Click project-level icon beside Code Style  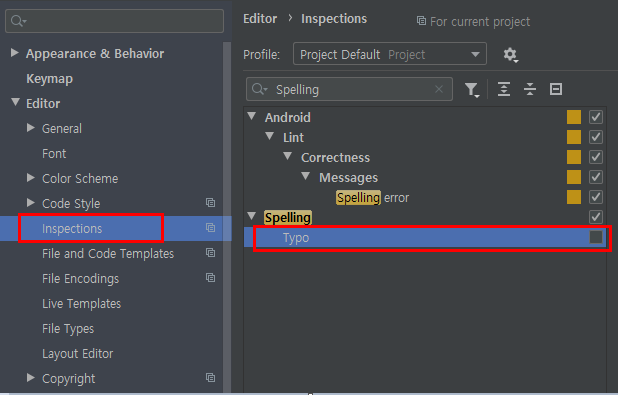pos(210,203)
